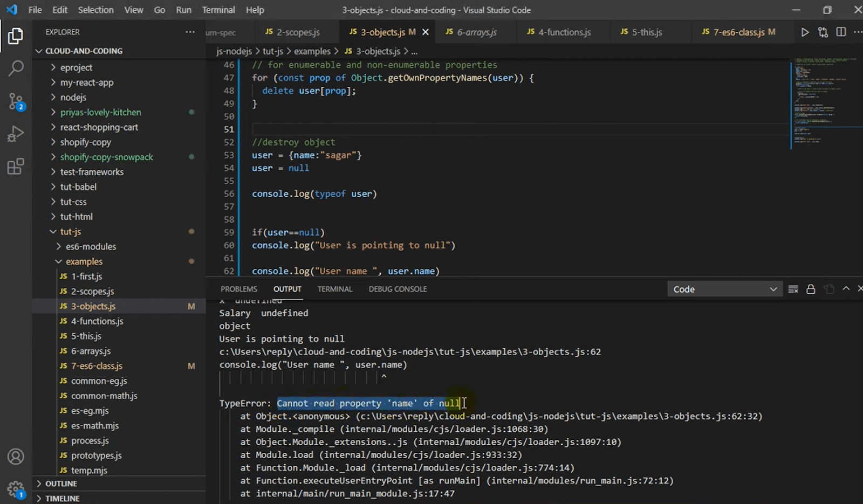Expand the tut-css folder
863x504 pixels.
(73, 202)
